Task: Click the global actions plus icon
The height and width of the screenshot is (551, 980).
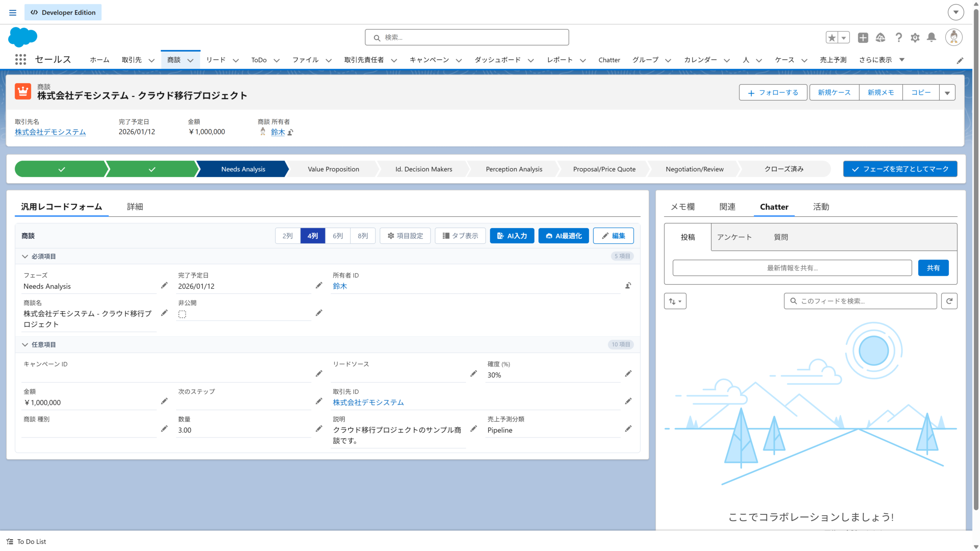Action: coord(863,37)
